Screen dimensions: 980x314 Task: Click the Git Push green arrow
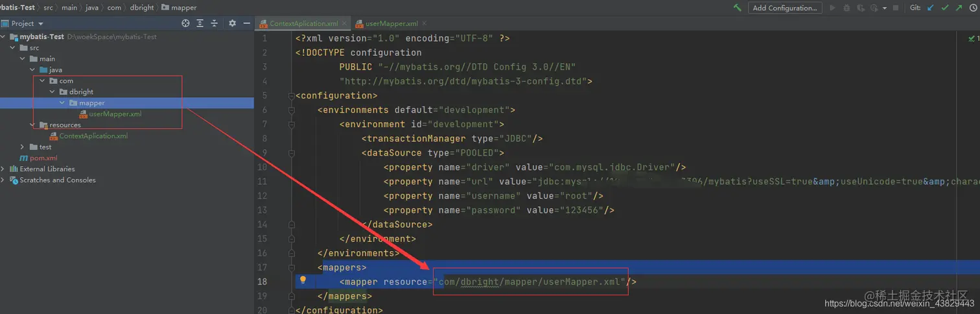(959, 8)
